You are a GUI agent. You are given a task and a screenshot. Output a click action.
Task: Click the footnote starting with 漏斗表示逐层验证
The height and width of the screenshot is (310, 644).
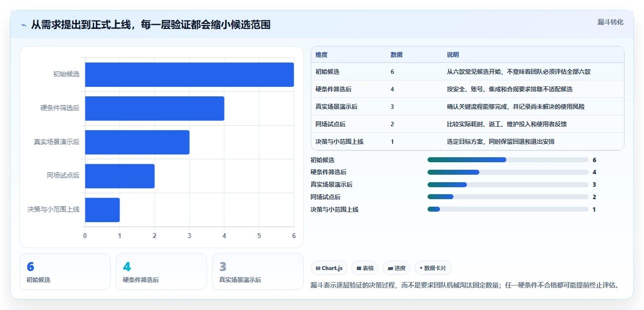465,286
